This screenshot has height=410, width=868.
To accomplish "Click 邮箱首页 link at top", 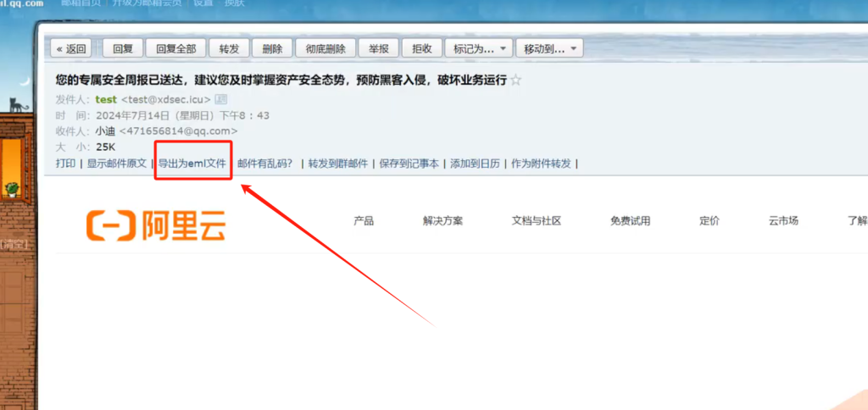I will pyautogui.click(x=81, y=3).
